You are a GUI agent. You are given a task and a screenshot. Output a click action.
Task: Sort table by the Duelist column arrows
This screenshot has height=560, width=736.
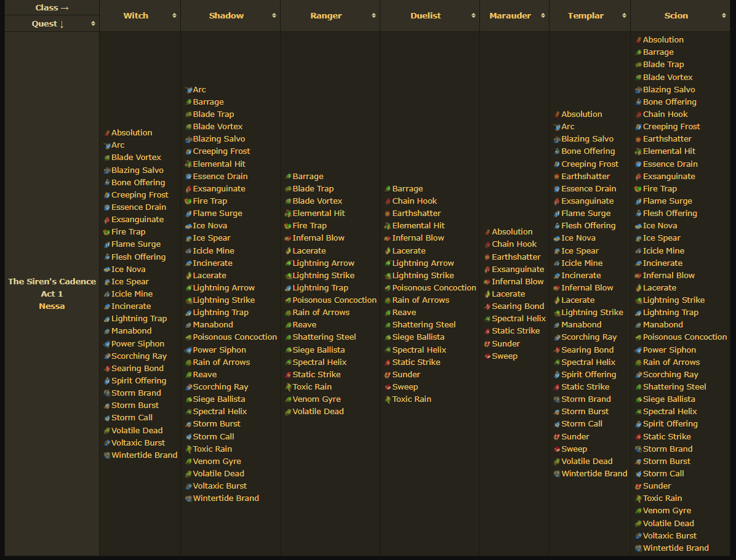tap(473, 15)
